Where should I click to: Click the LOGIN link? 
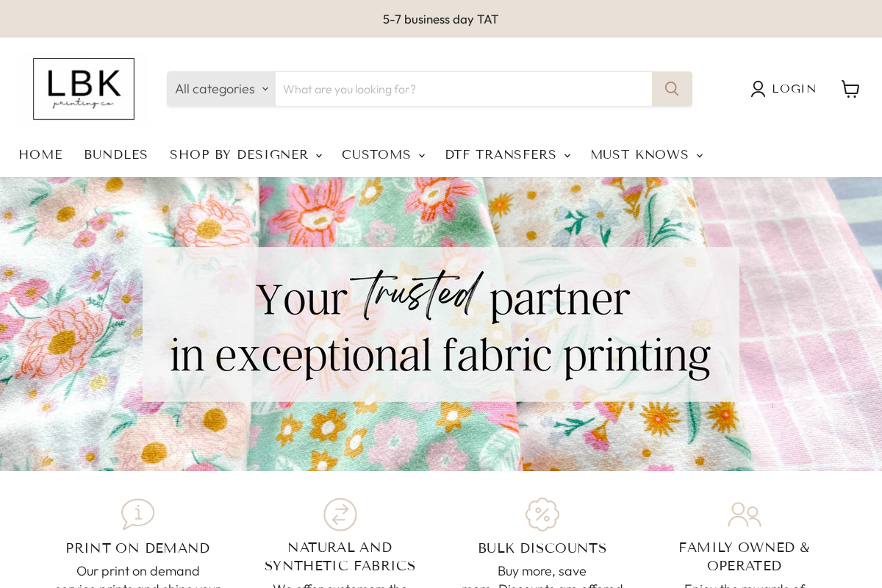(x=794, y=88)
